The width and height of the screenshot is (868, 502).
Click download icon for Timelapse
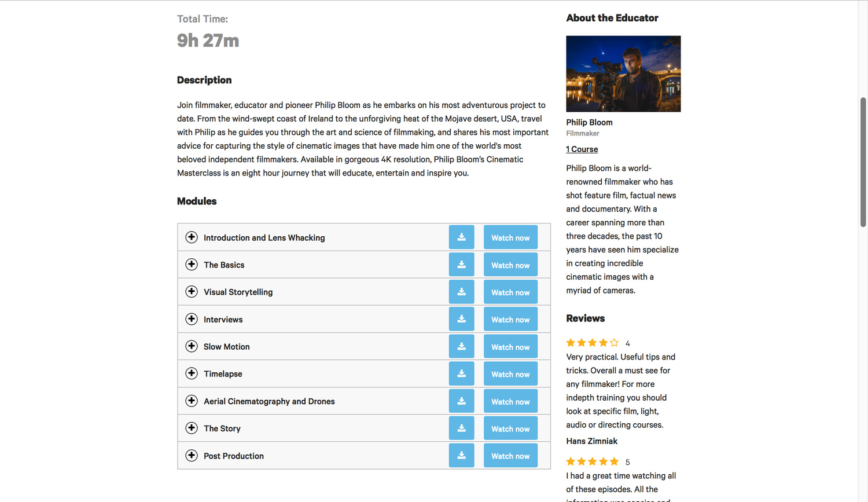[x=461, y=373]
